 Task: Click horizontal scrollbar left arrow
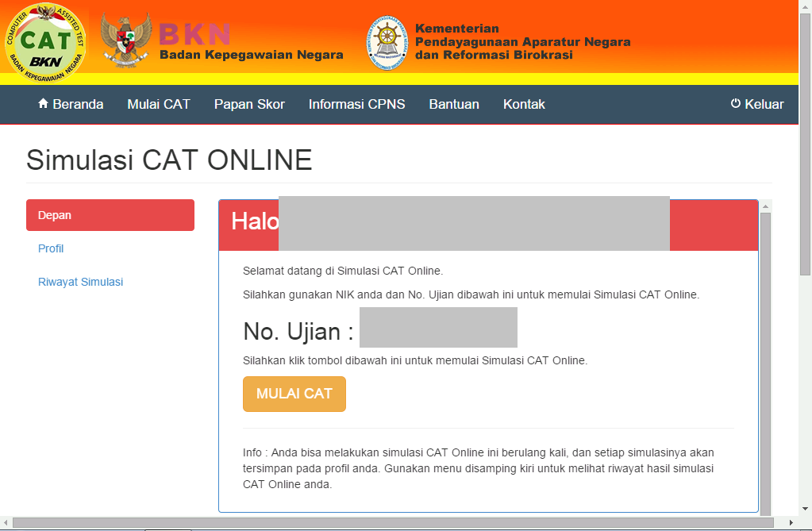click(6, 523)
